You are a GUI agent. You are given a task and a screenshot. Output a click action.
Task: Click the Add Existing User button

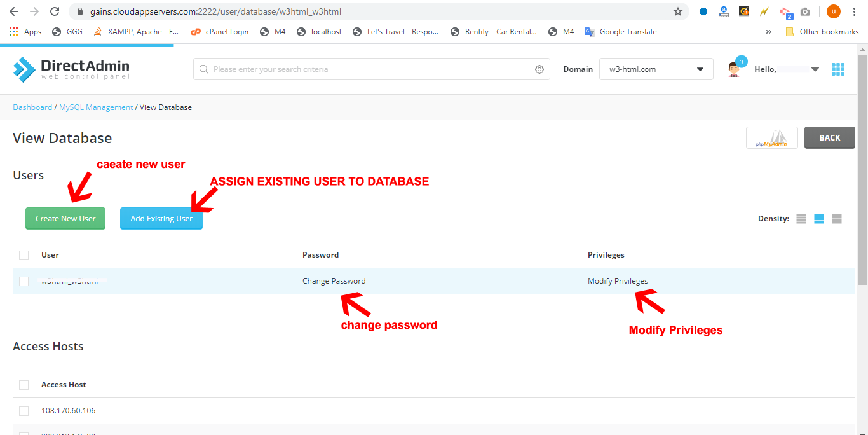click(x=161, y=218)
